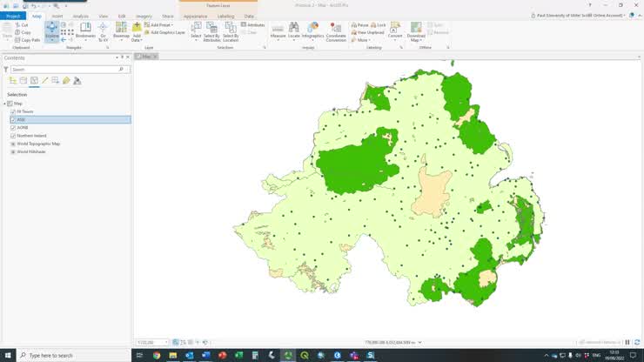Toggle visibility of NI Towns layer

pyautogui.click(x=13, y=111)
